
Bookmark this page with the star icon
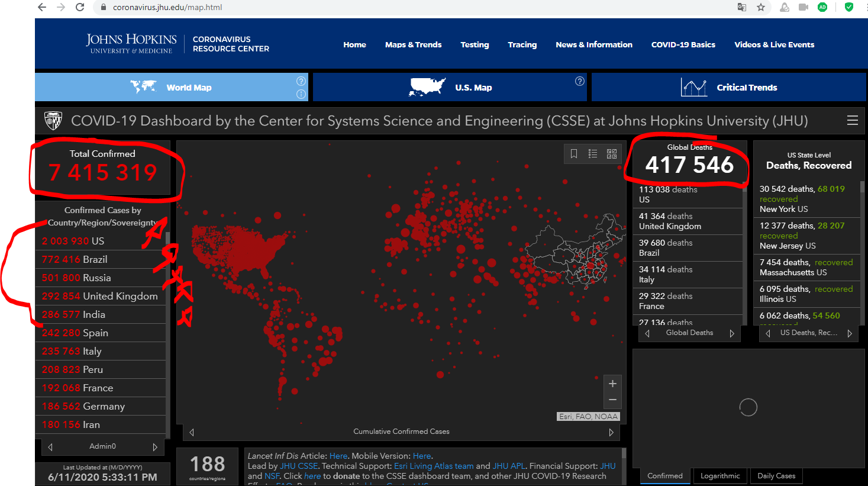pyautogui.click(x=761, y=7)
